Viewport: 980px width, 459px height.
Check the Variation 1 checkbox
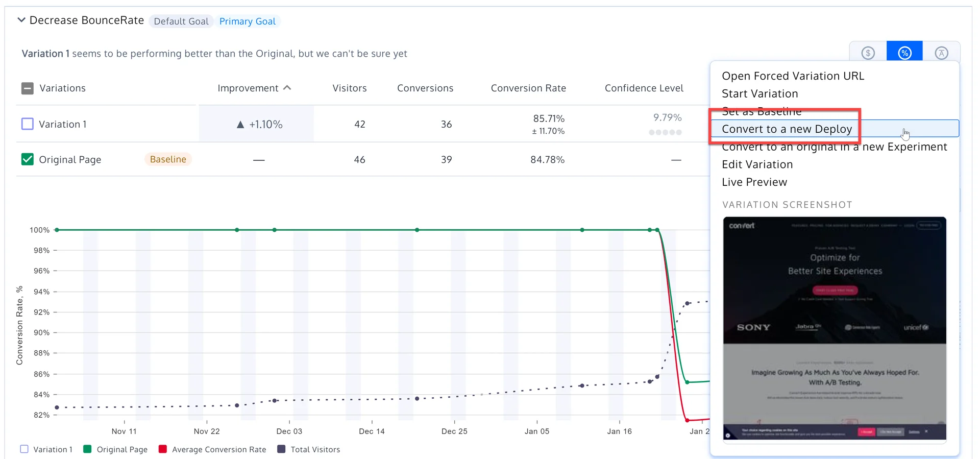coord(28,124)
